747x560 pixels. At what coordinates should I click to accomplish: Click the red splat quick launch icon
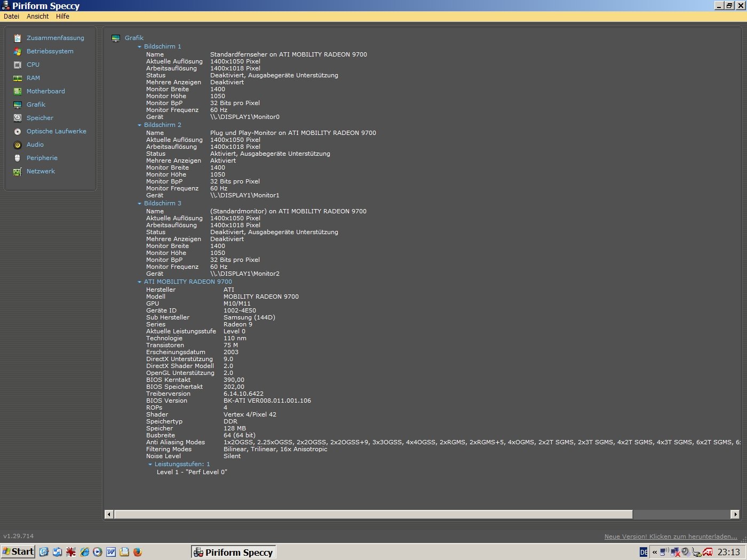pyautogui.click(x=71, y=552)
